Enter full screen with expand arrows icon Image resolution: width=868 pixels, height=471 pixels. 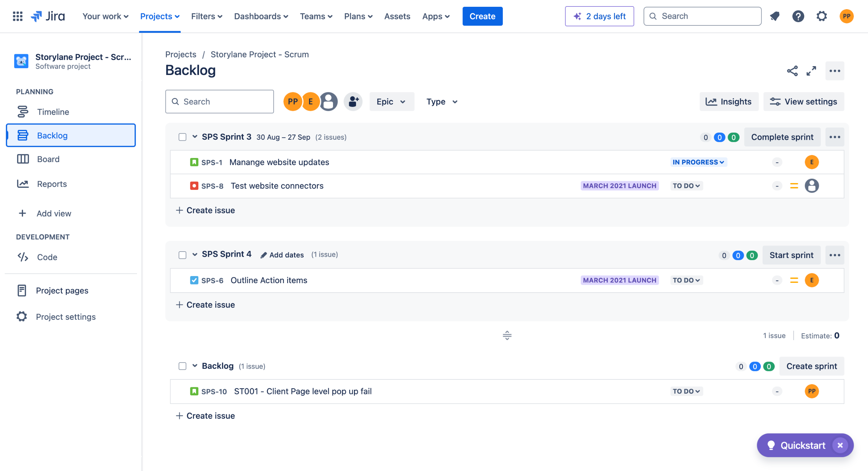click(x=811, y=71)
